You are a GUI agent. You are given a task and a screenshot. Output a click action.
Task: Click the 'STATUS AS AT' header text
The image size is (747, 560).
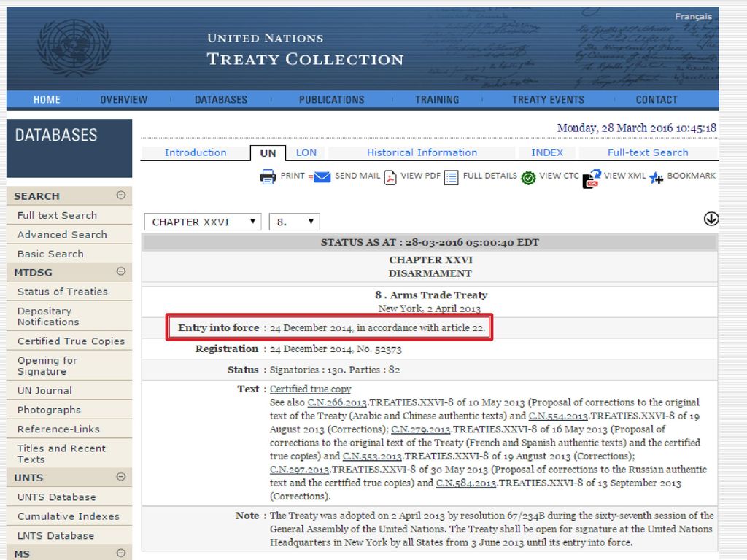pos(430,242)
